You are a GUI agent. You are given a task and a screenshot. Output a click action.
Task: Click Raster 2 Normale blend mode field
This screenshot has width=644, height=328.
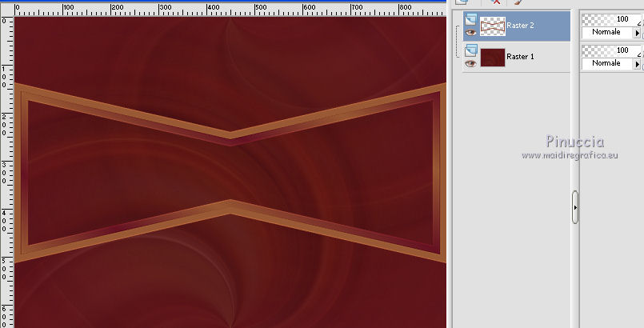pyautogui.click(x=608, y=32)
